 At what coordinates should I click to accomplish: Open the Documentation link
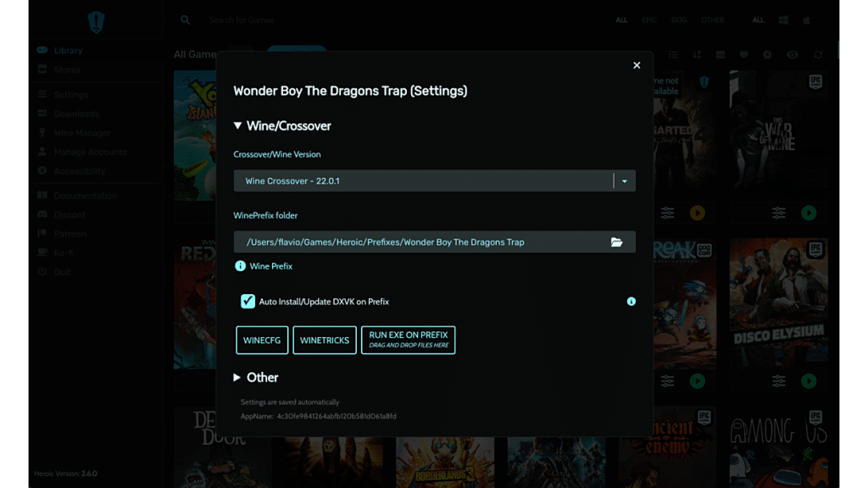tap(95, 196)
